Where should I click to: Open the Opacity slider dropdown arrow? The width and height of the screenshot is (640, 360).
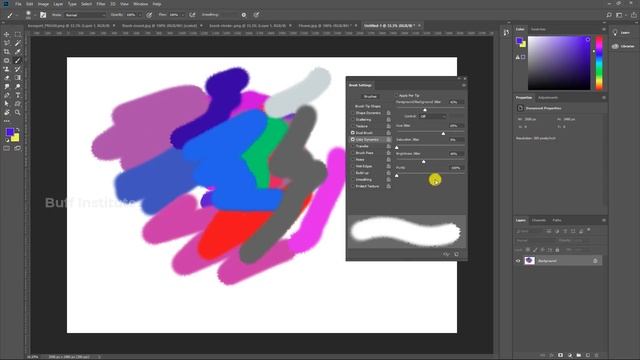coord(140,15)
